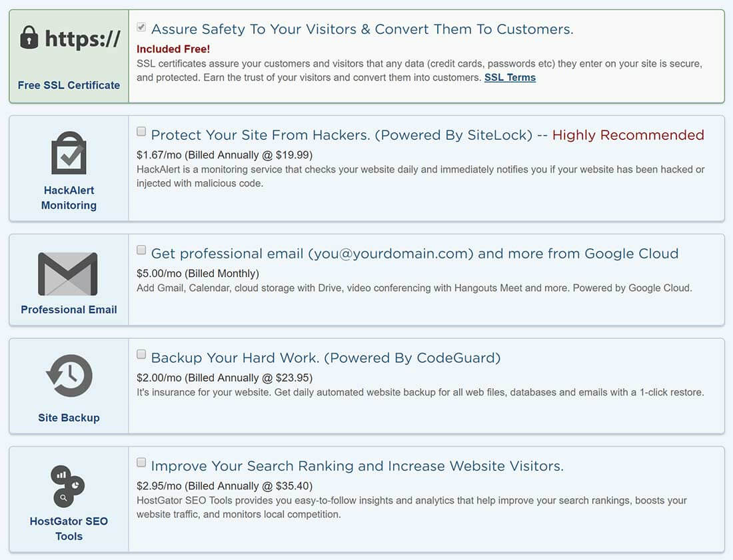The image size is (733, 560).
Task: Click the HostGator SEO Tools icon
Action: click(x=68, y=486)
